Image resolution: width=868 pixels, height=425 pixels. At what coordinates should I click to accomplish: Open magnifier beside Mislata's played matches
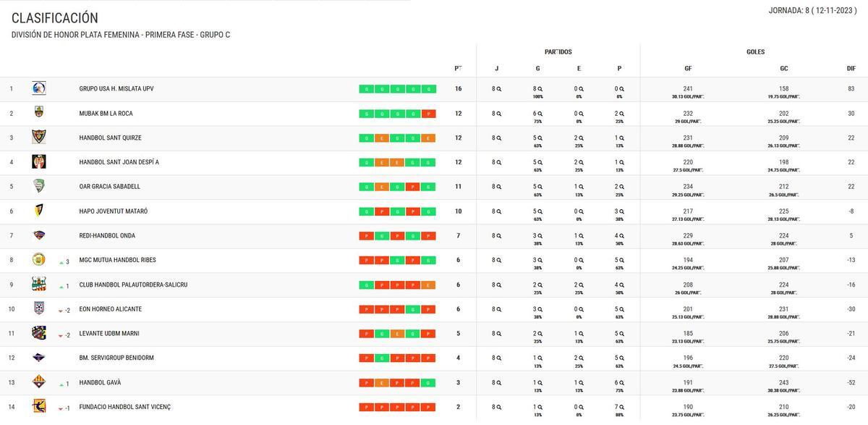(x=499, y=88)
